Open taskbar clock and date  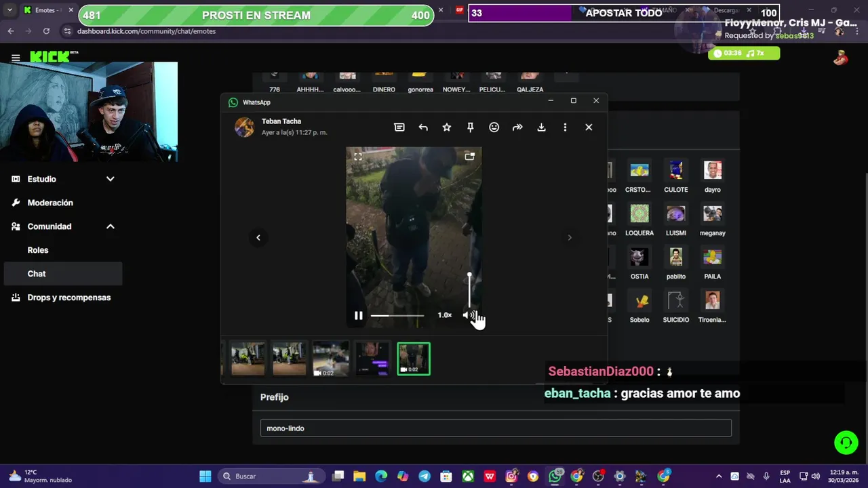[x=844, y=476]
